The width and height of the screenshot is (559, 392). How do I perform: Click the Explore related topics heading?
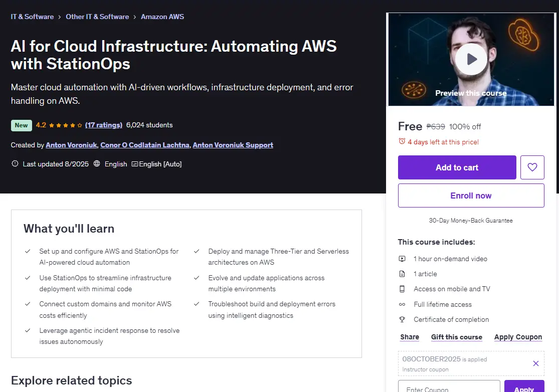(x=71, y=380)
